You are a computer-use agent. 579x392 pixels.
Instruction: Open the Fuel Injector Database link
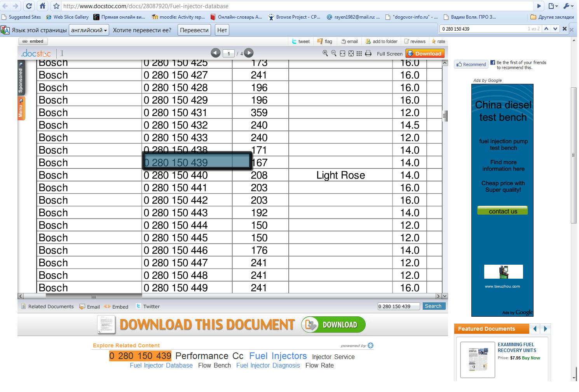[x=161, y=366]
